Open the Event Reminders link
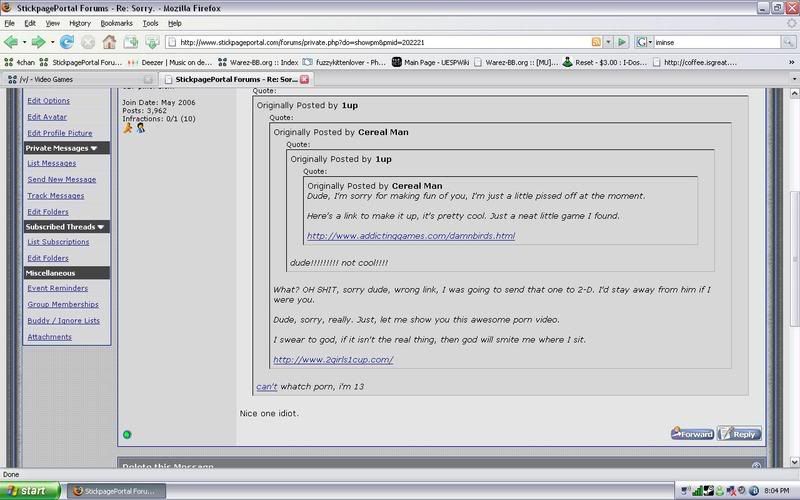 (x=58, y=288)
